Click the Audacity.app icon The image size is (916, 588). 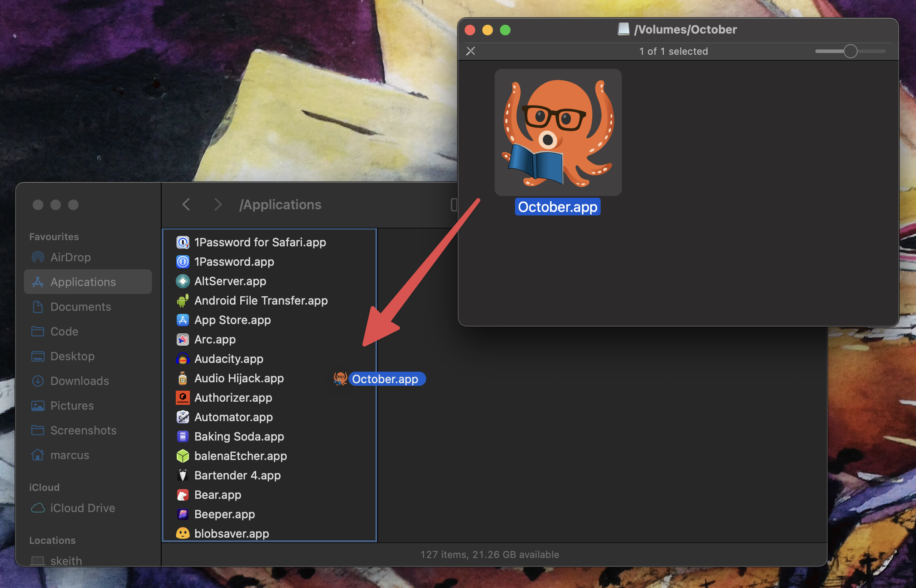click(183, 359)
